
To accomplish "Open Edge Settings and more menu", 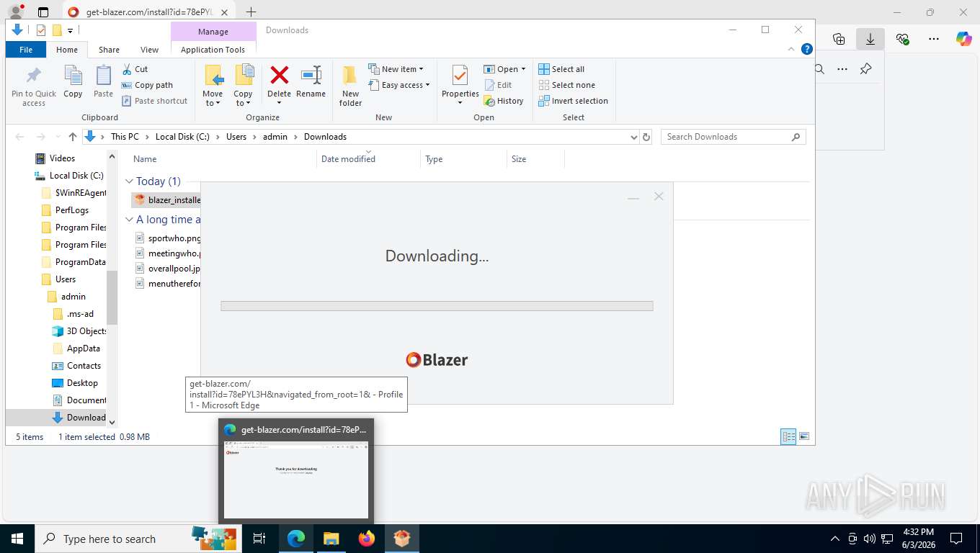I will point(934,40).
